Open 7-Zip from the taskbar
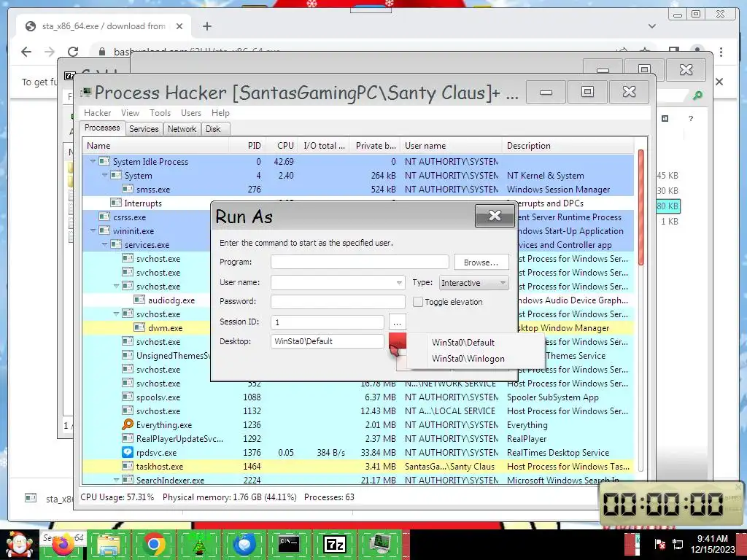The height and width of the screenshot is (560, 747). click(334, 544)
